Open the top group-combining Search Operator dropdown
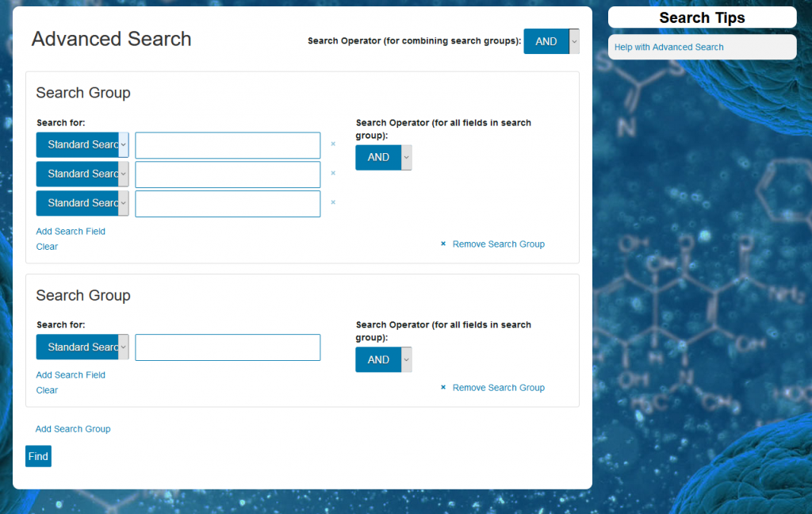812x514 pixels. tap(551, 41)
